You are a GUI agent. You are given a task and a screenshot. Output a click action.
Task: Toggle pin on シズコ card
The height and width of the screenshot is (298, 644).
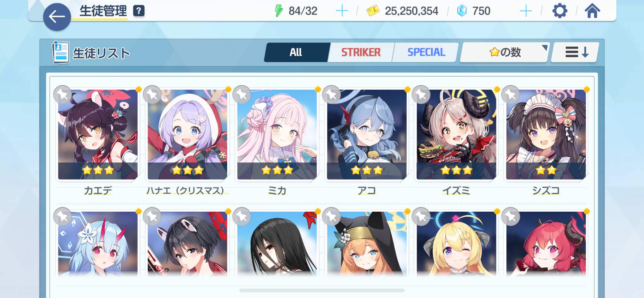511,95
